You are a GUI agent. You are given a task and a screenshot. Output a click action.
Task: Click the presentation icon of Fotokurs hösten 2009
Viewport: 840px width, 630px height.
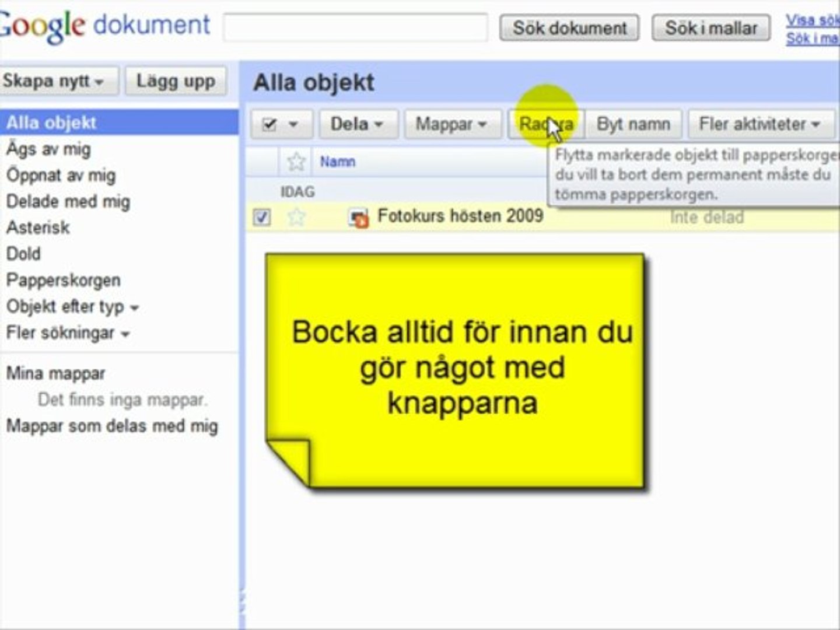(x=359, y=218)
